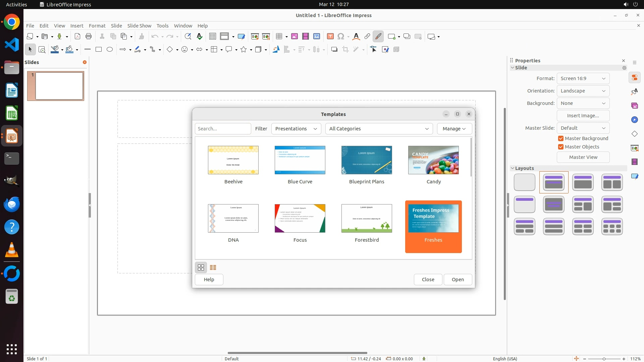644x362 pixels.
Task: Click the Open button in Templates
Action: (458, 280)
